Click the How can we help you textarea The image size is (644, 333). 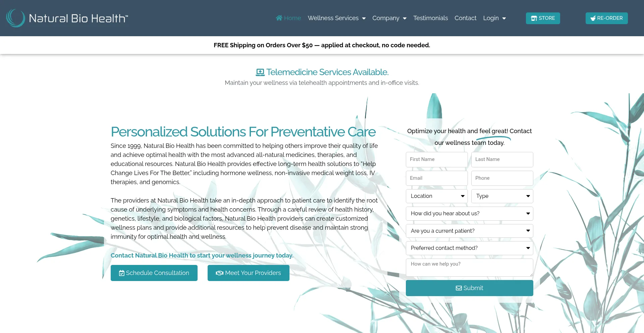click(469, 268)
